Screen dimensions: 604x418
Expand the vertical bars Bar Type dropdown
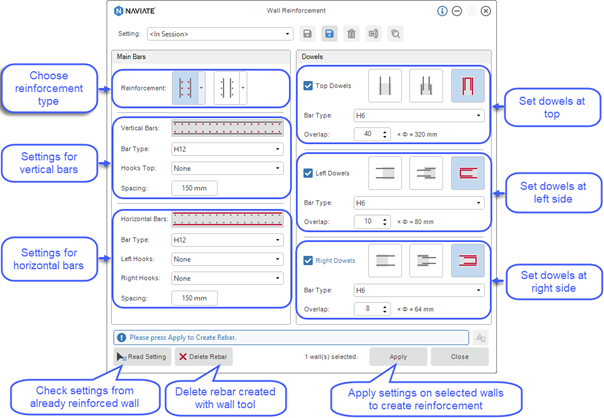pyautogui.click(x=227, y=150)
